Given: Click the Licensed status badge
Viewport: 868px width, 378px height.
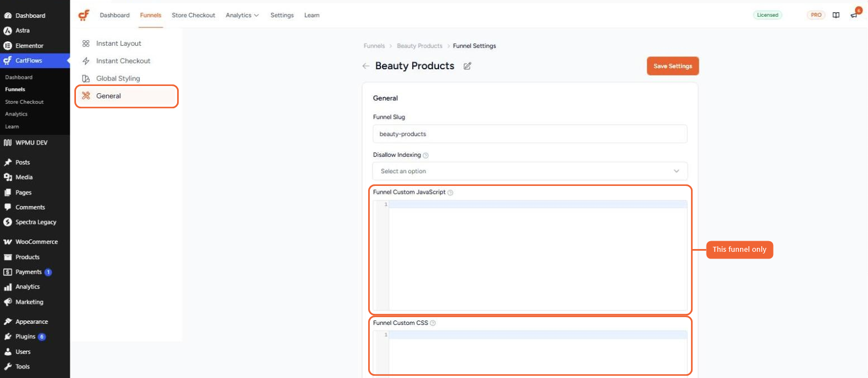Looking at the screenshot, I should 767,15.
